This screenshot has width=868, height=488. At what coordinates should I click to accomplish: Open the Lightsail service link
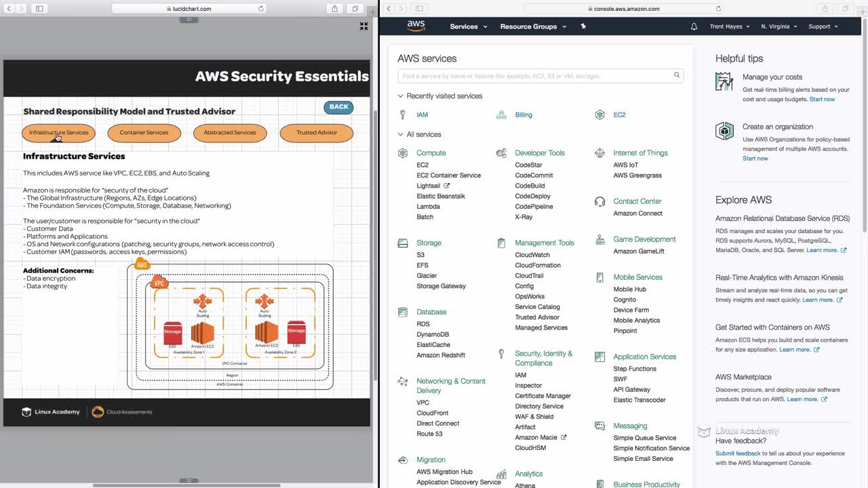tap(433, 186)
